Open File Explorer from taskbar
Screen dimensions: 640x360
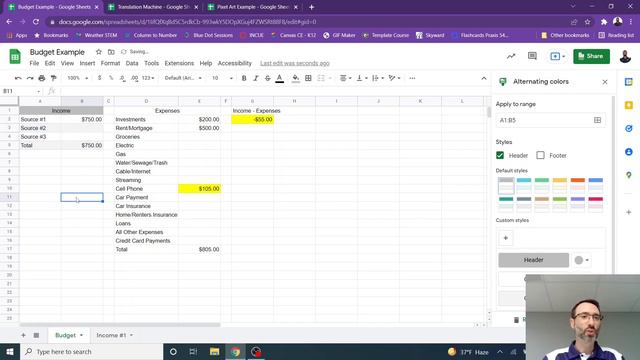(x=214, y=351)
